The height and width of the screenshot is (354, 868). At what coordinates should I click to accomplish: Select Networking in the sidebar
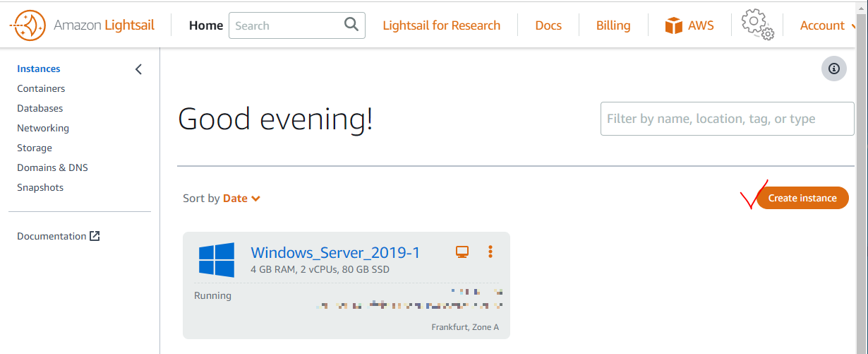point(43,128)
